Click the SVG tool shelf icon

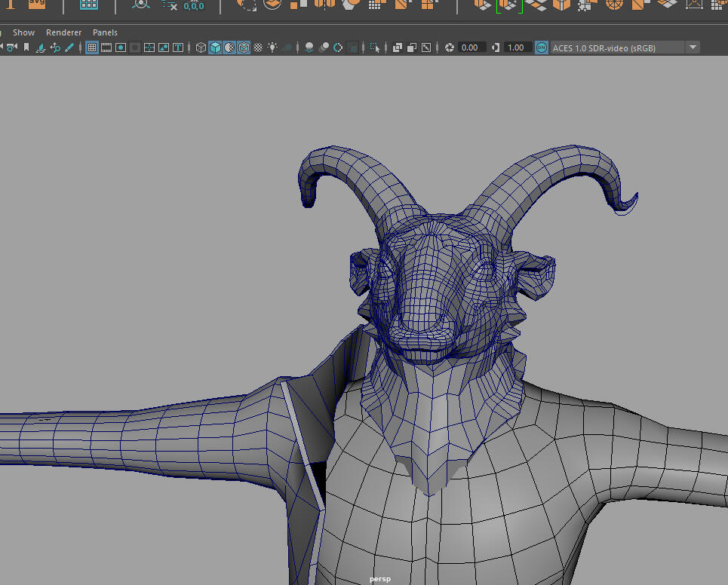coord(36,4)
